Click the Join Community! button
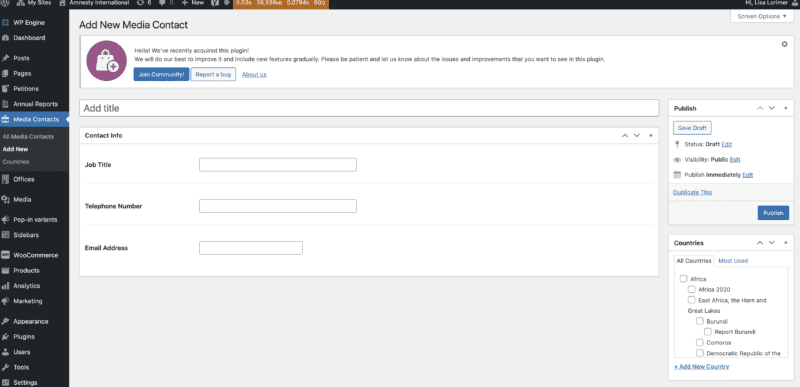This screenshot has width=800, height=387. pyautogui.click(x=161, y=74)
